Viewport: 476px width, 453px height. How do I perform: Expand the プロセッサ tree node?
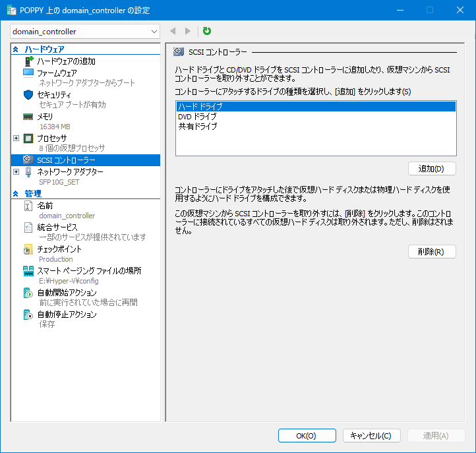(16, 138)
